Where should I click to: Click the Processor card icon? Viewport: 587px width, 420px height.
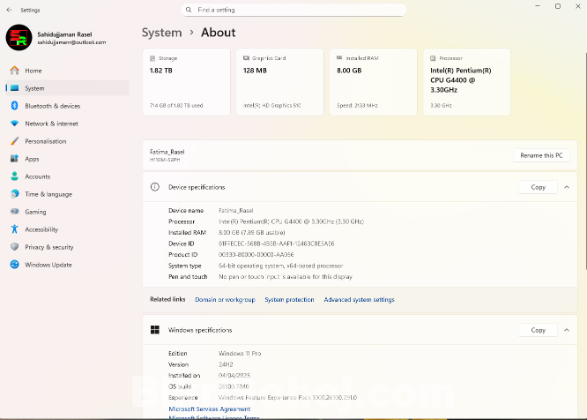433,58
